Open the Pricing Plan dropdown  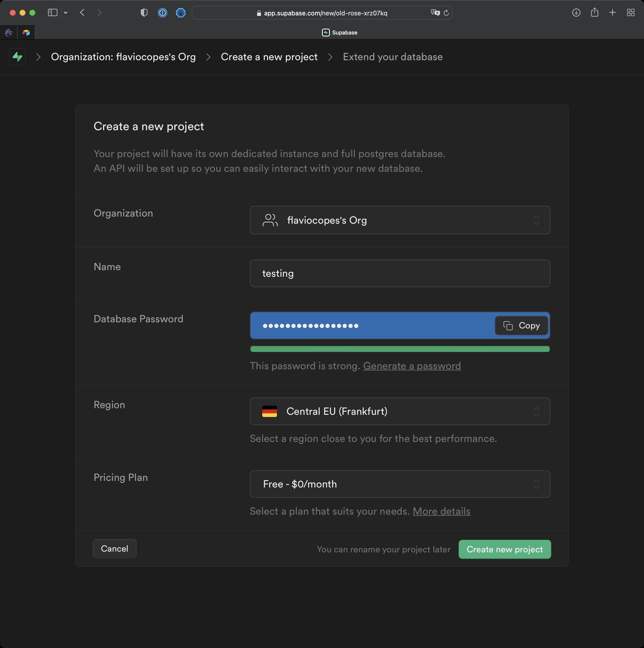tap(400, 484)
